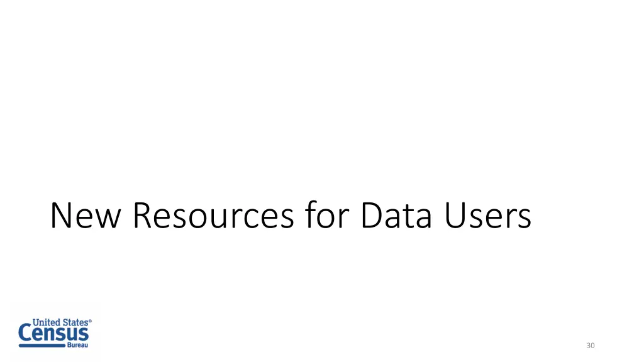The height and width of the screenshot is (362, 644).
Task: Click the slide number 30
Action: click(590, 346)
